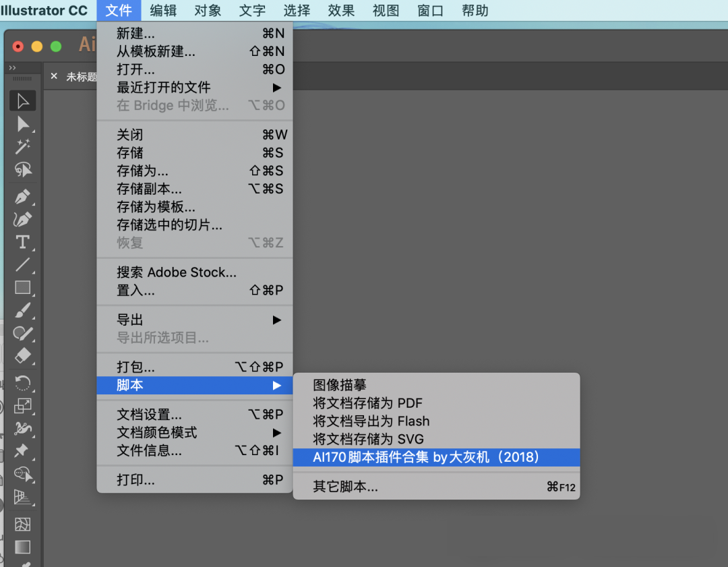The width and height of the screenshot is (728, 567).
Task: Select the Pen tool
Action: (22, 196)
